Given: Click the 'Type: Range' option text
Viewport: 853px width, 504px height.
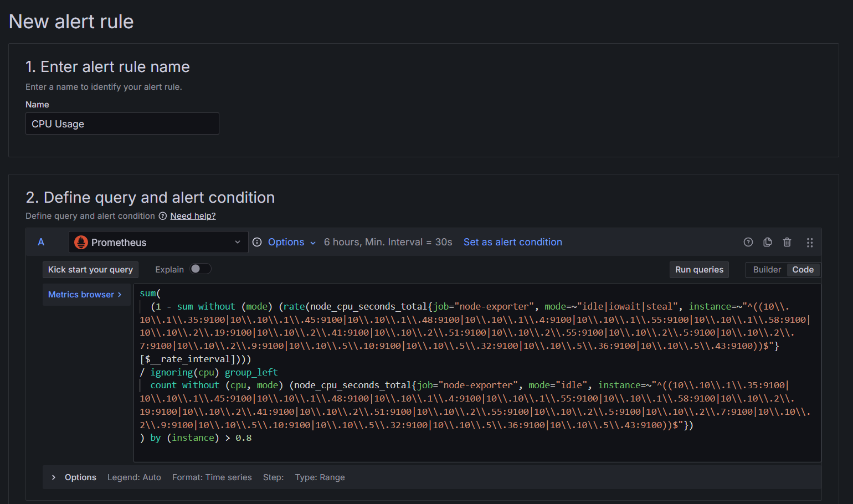Looking at the screenshot, I should coord(320,477).
